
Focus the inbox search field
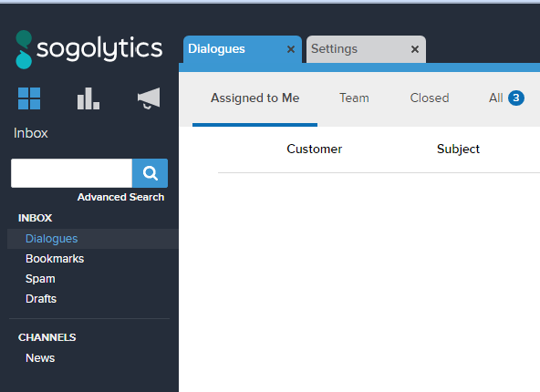click(x=72, y=173)
